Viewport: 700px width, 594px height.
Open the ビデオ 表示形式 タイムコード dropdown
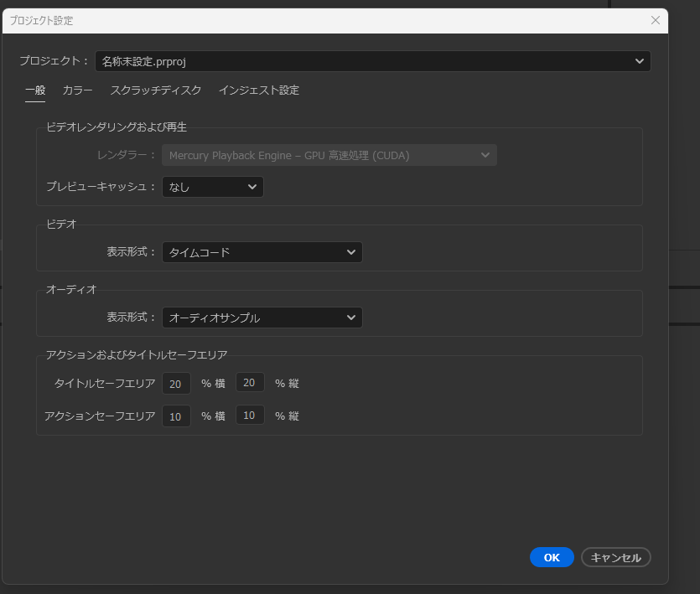pos(262,252)
